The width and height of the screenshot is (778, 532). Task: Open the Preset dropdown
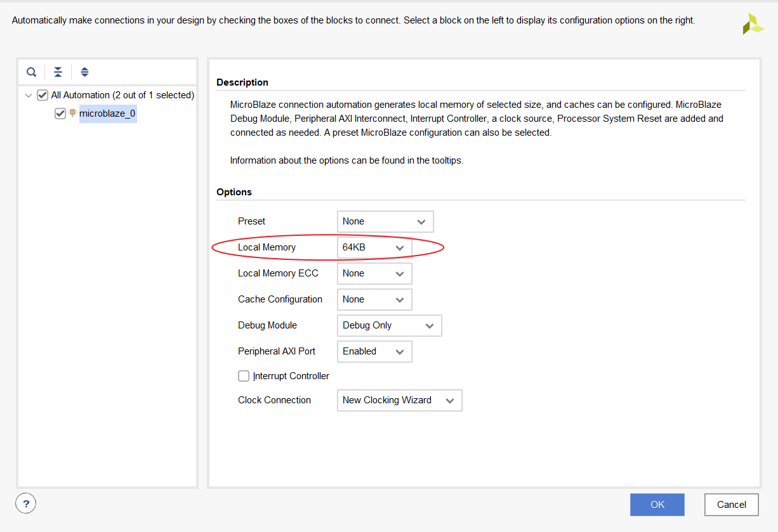(385, 221)
